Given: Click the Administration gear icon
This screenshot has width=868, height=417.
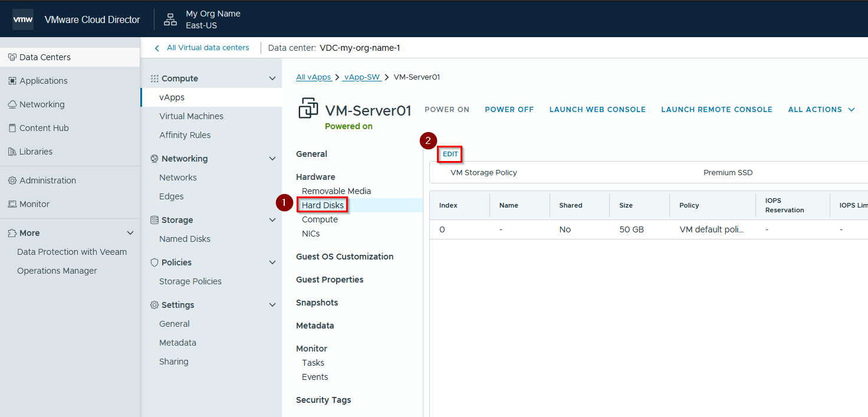Looking at the screenshot, I should [12, 180].
